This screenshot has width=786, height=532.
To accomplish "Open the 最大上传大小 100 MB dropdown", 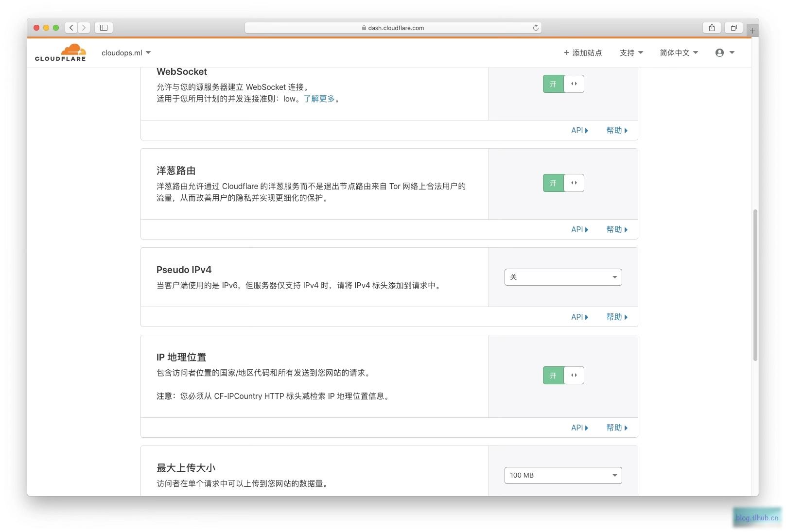I will click(563, 475).
